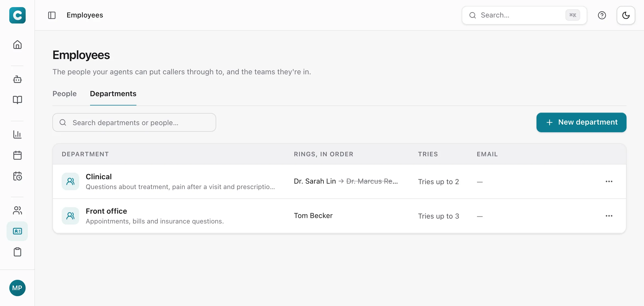Open the three-dot menu for Clinical

pos(609,181)
